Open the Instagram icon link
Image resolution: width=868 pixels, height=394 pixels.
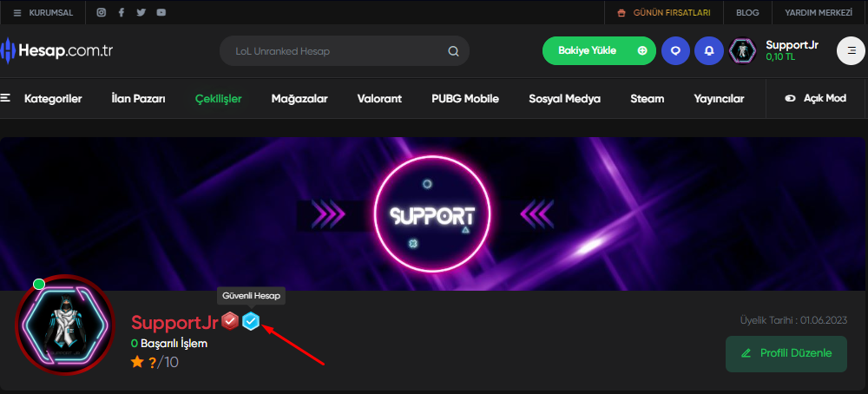(102, 12)
